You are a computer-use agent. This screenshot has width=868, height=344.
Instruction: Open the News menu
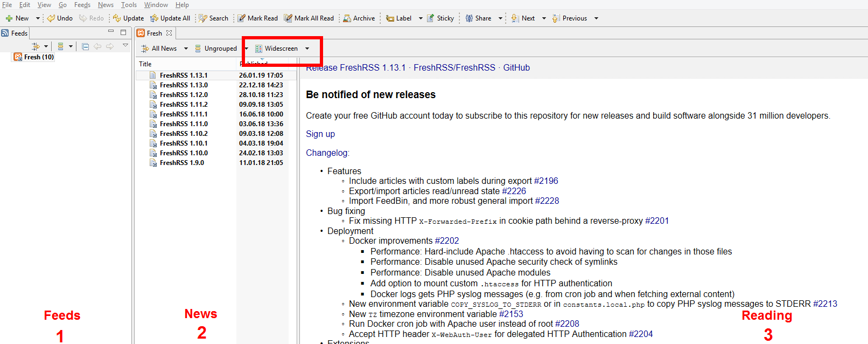(x=106, y=5)
